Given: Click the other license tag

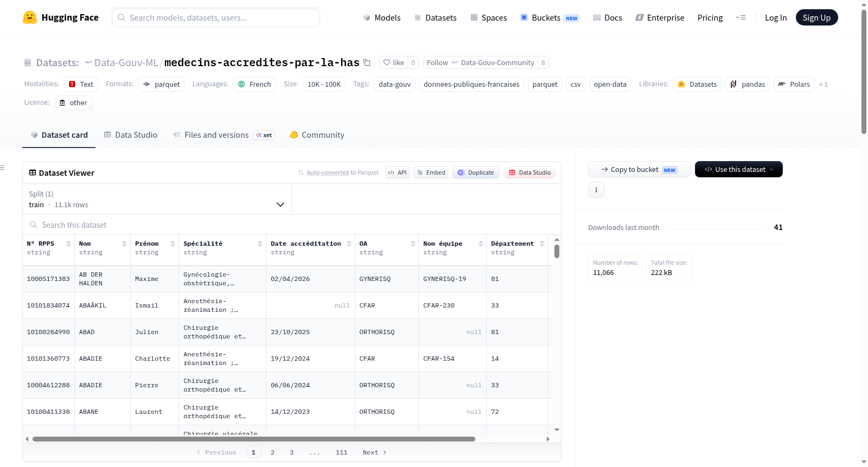Looking at the screenshot, I should coord(73,103).
